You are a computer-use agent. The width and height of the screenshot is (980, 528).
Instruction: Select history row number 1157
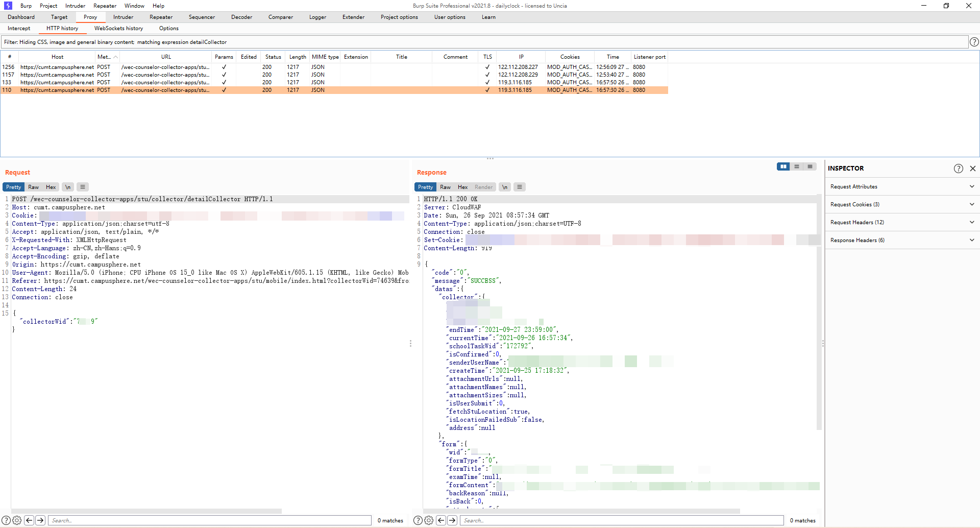[x=334, y=75]
